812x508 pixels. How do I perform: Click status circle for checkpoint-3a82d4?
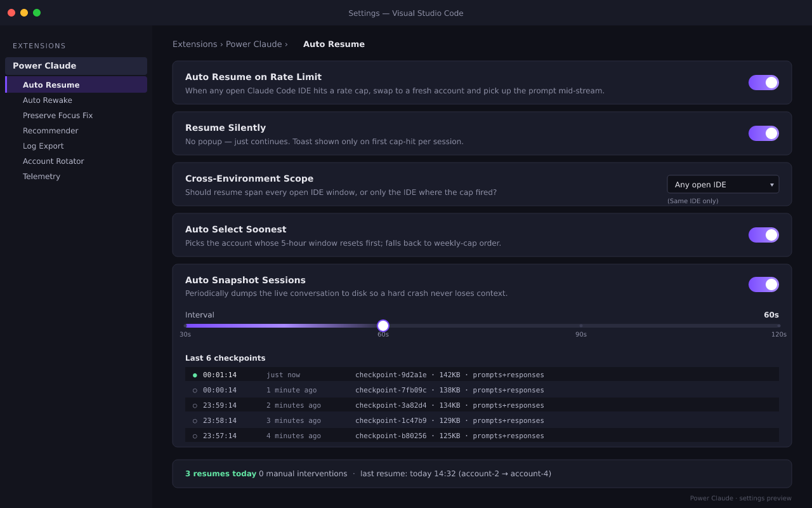tap(195, 405)
